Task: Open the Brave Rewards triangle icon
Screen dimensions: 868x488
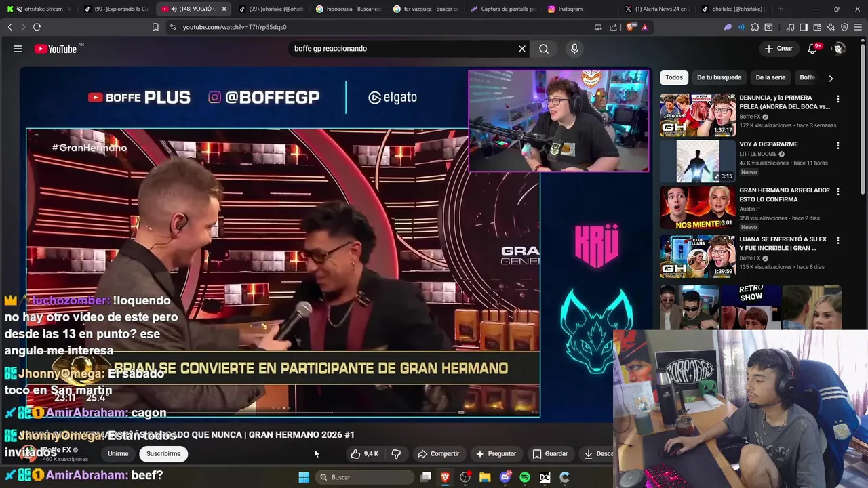Action: tap(644, 27)
